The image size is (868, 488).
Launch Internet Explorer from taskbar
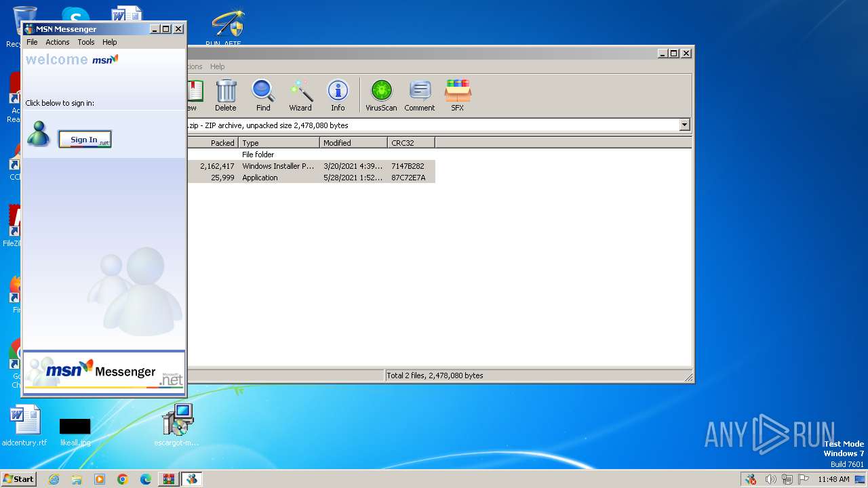tap(54, 479)
